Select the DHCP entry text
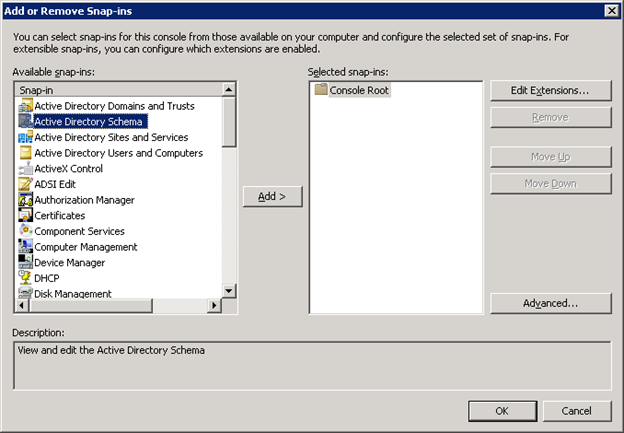Screen dimensions: 624x433 point(47,278)
